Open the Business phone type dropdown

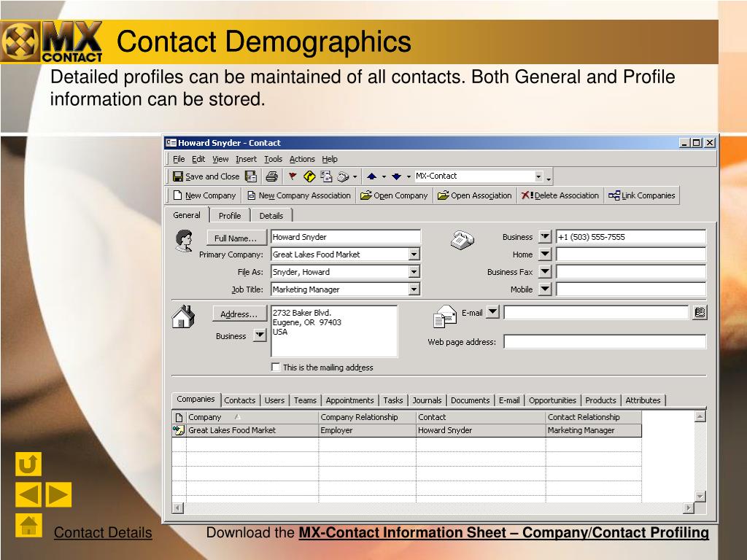[x=545, y=236]
